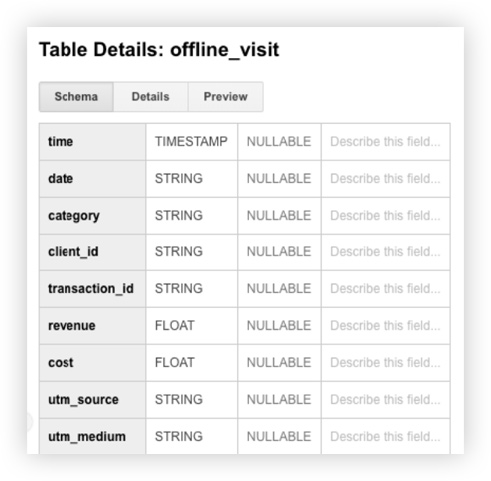Image resolution: width=491 pixels, height=481 pixels.
Task: Switch to the Schema tab
Action: [76, 97]
